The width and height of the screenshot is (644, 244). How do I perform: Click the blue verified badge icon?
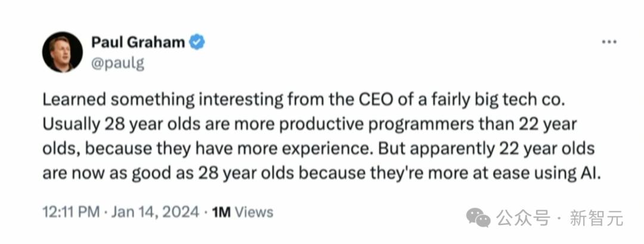pyautogui.click(x=197, y=42)
